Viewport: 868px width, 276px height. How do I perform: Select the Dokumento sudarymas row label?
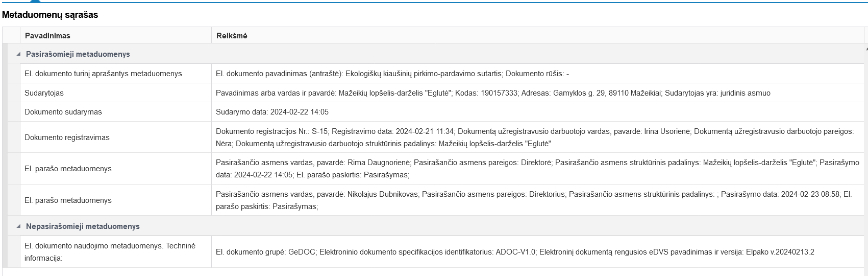[x=63, y=112]
